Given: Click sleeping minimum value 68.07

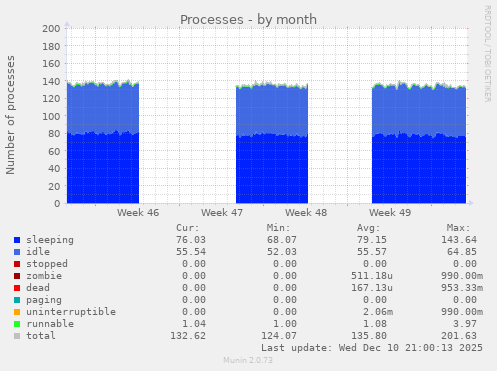Looking at the screenshot, I should 282,240.
